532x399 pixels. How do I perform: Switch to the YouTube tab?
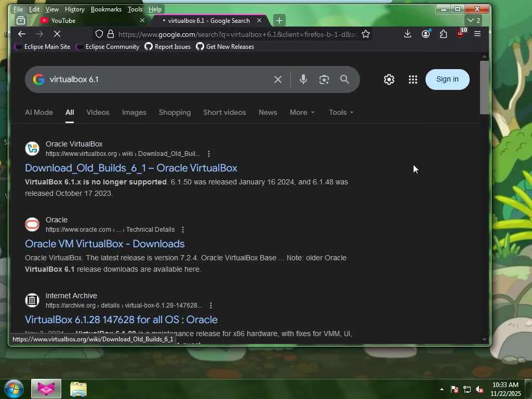coord(91,20)
